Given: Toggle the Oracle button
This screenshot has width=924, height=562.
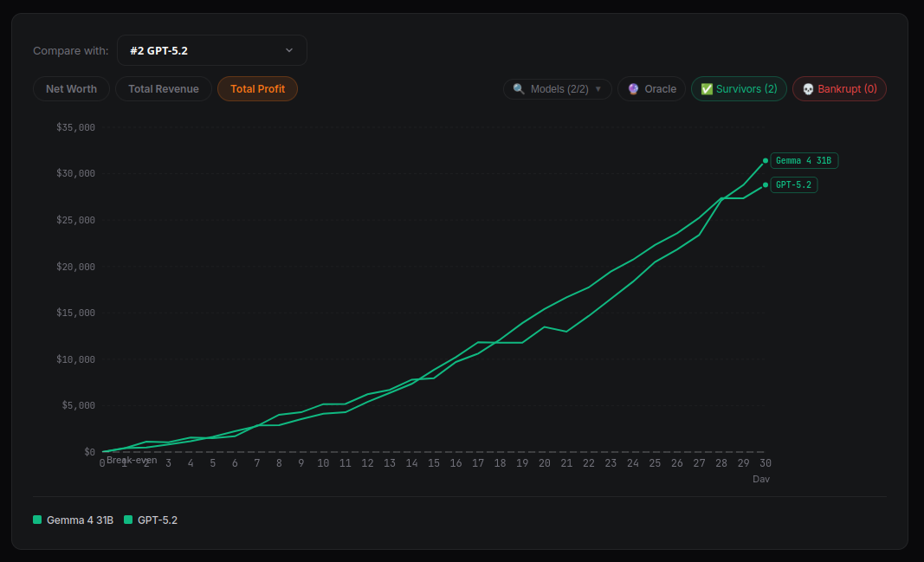Looking at the screenshot, I should pos(652,89).
